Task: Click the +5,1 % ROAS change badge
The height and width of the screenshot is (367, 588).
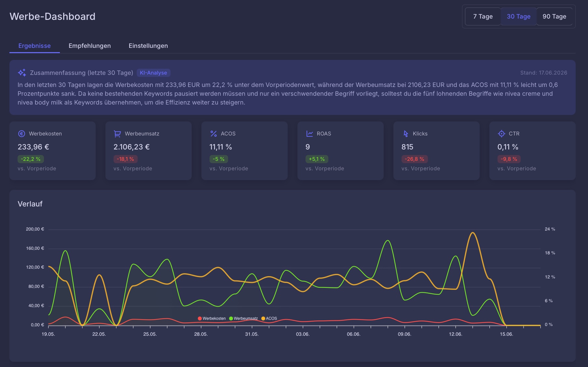Action: [x=317, y=159]
